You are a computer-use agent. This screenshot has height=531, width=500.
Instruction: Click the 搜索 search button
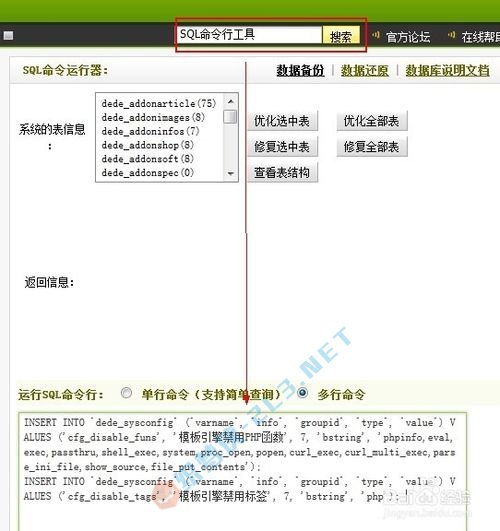coord(340,36)
